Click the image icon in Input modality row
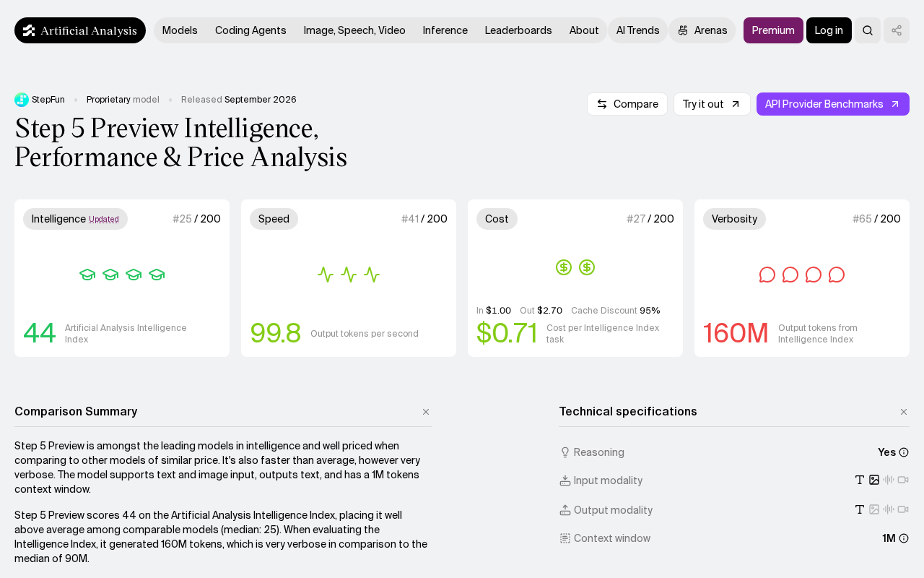This screenshot has height=578, width=924. pyautogui.click(x=874, y=480)
